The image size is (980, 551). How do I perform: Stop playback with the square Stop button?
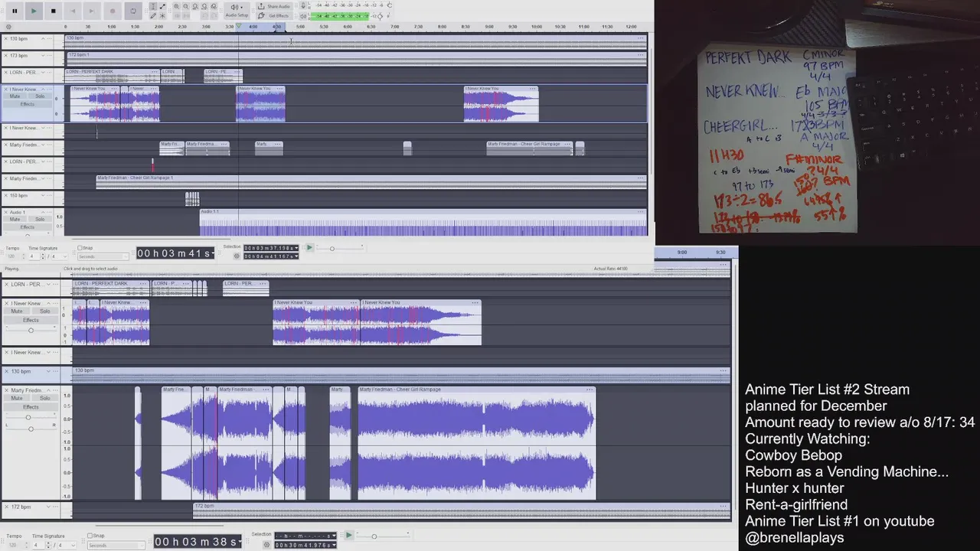(x=53, y=11)
